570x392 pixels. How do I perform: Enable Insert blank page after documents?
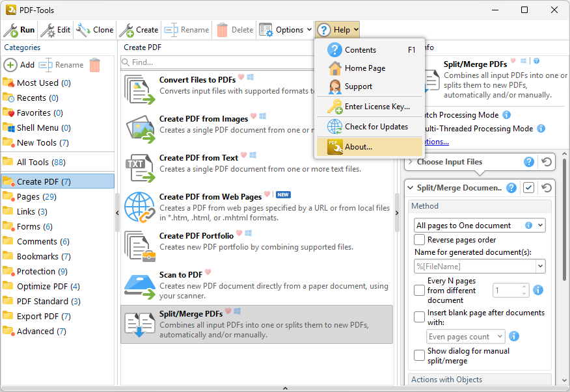click(419, 317)
